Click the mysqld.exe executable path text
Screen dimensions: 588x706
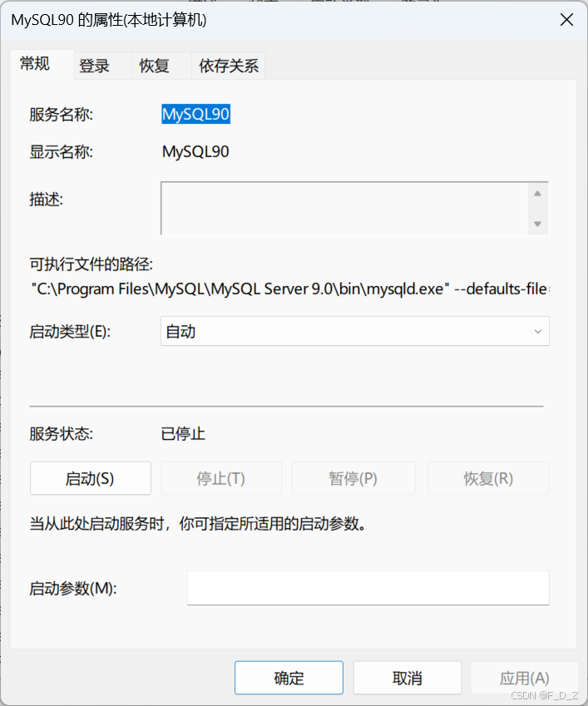(x=291, y=289)
